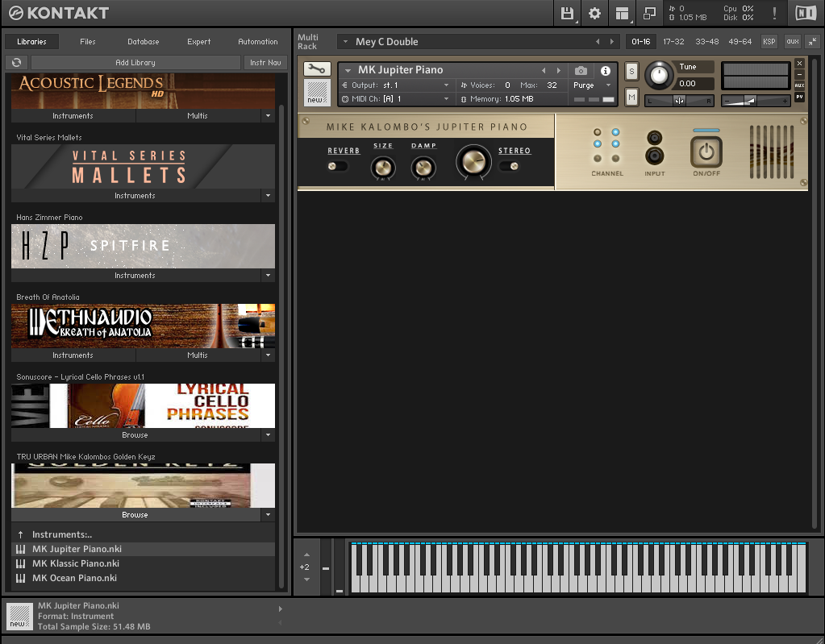Click the lower INPUT jack
The image size is (825, 644).
(655, 156)
